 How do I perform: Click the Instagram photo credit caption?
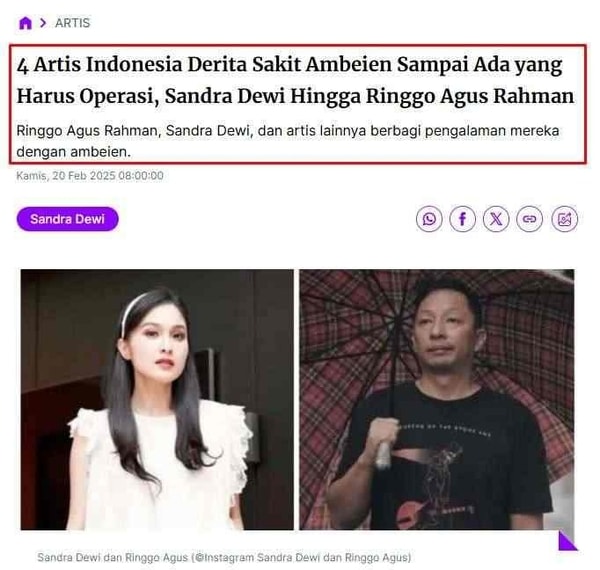click(x=224, y=557)
